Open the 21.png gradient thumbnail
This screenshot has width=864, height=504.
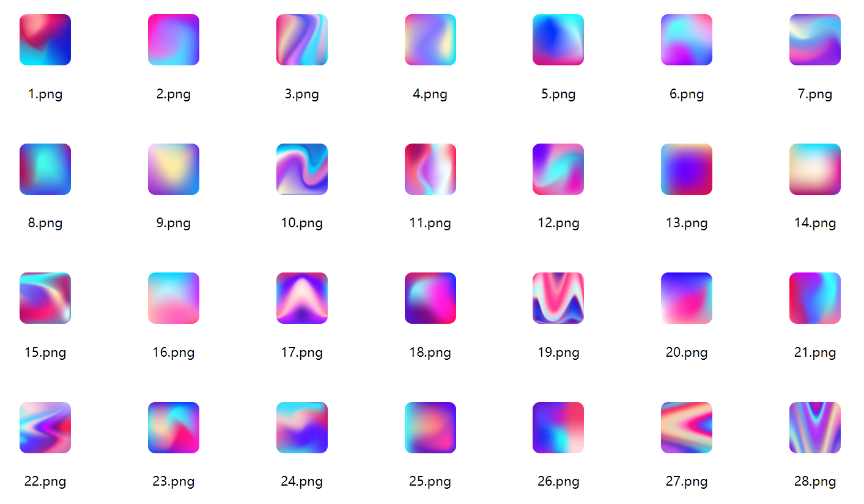point(815,298)
